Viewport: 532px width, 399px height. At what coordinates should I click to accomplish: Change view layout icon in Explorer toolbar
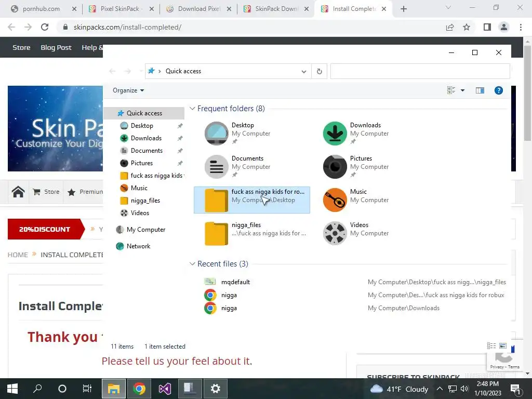coord(451,90)
